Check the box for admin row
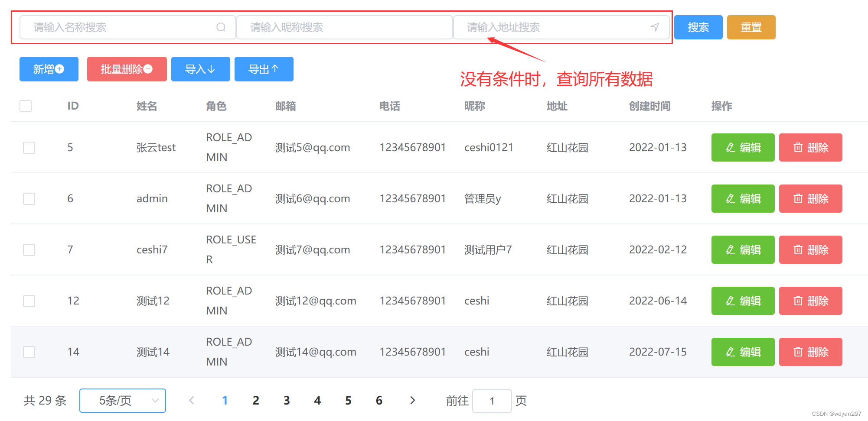 point(29,199)
